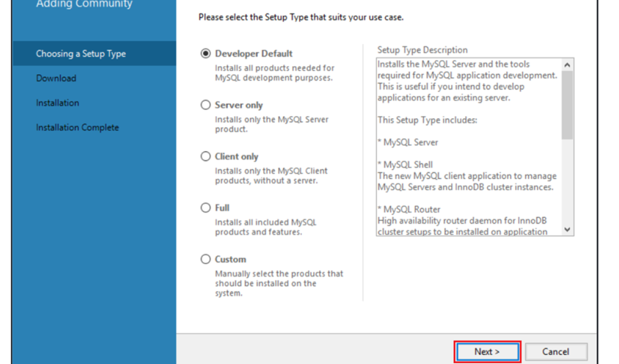
Task: Click 'This Setup Type includes:' text
Action: point(427,120)
